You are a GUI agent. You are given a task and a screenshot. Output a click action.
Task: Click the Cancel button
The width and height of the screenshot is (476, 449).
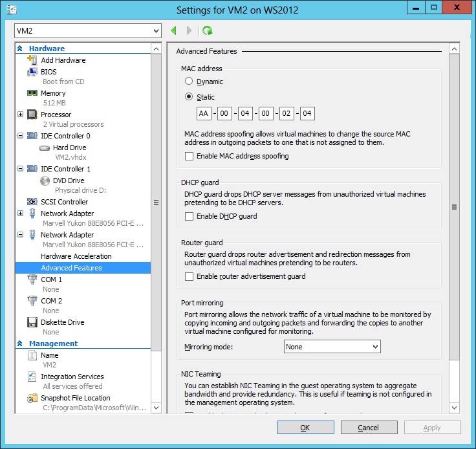(x=369, y=428)
